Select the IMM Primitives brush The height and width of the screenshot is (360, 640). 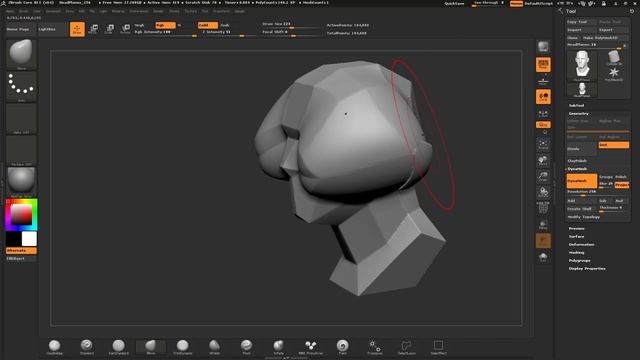(311, 347)
